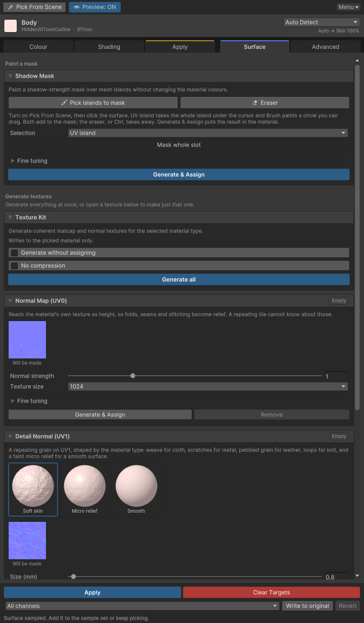Open the Texture size 1024 dropdown
The height and width of the screenshot is (623, 364).
pos(208,386)
